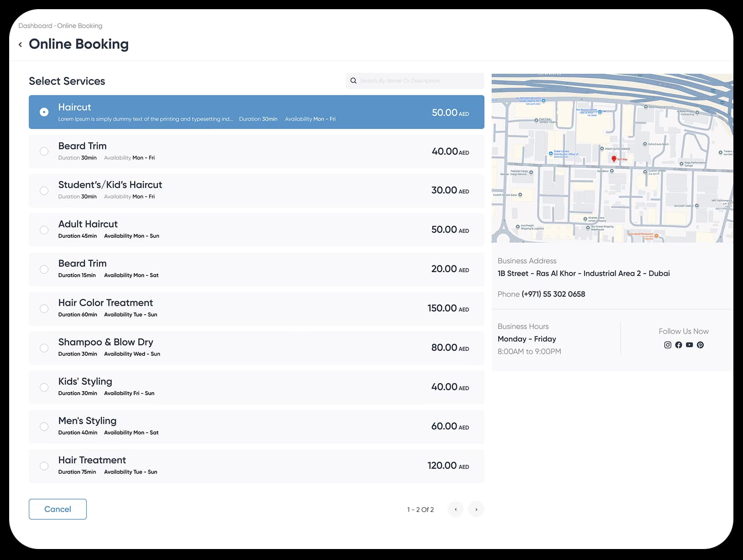The height and width of the screenshot is (560, 743).
Task: Click the 1 - 2 Of 2 pagination label
Action: pos(420,509)
